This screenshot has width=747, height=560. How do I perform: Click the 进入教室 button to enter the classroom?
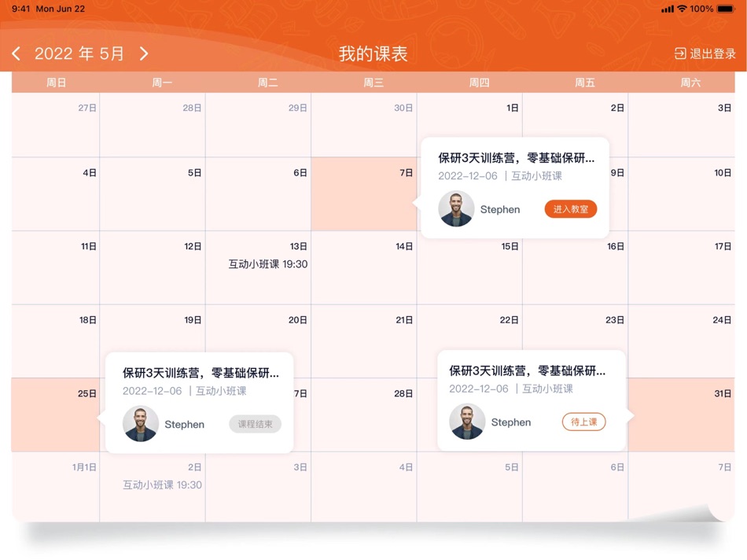(x=570, y=209)
